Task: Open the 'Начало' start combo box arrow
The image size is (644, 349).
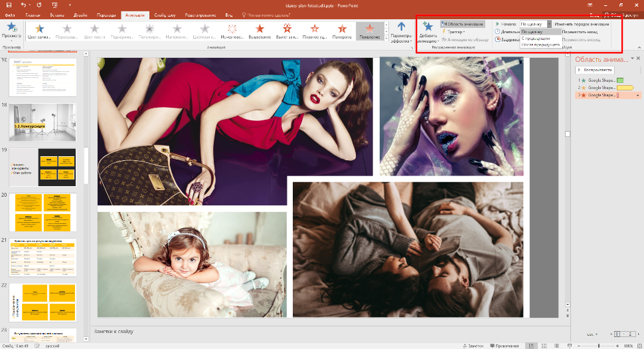Action: coord(549,24)
